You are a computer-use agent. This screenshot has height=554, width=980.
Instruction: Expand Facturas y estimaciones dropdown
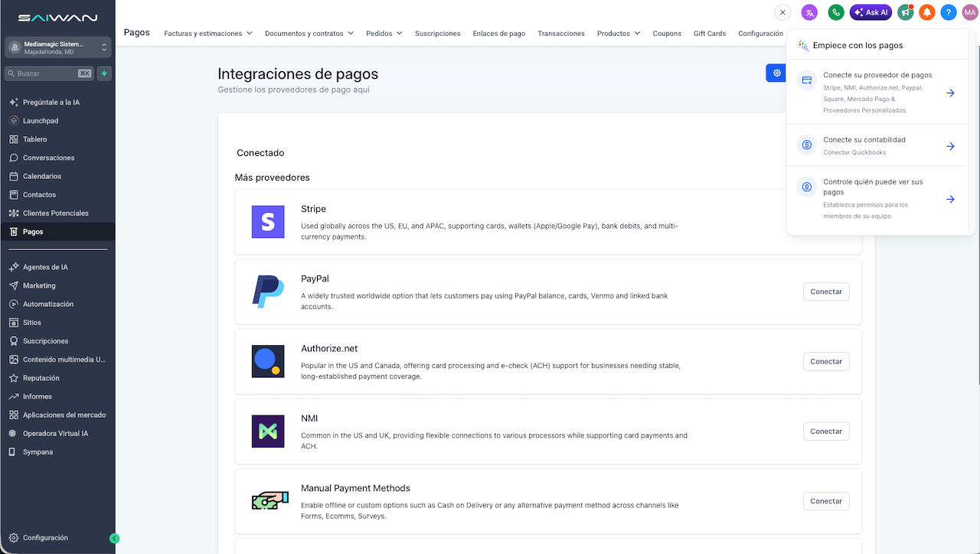tap(208, 34)
